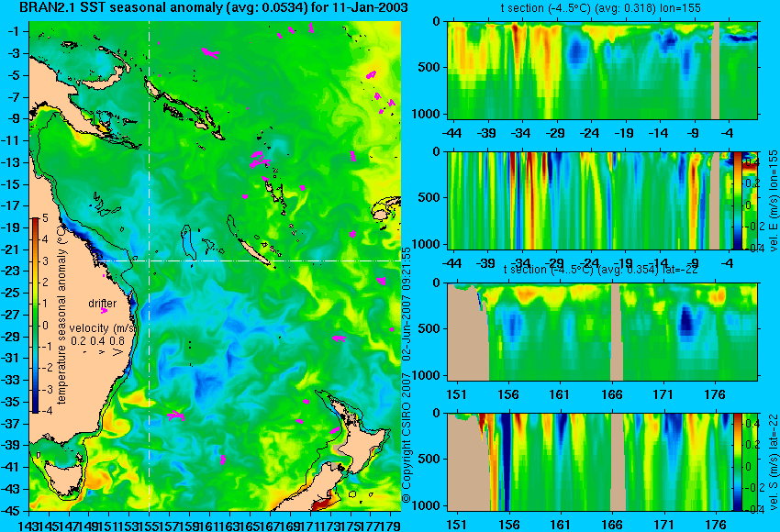Click '-4' tick under the top temperature section
Screen dimensions: 780x532
[x=729, y=133]
